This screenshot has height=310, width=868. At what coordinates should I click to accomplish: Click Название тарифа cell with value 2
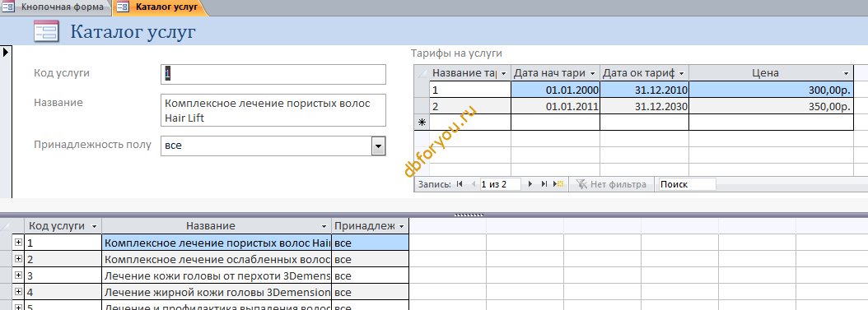click(470, 106)
